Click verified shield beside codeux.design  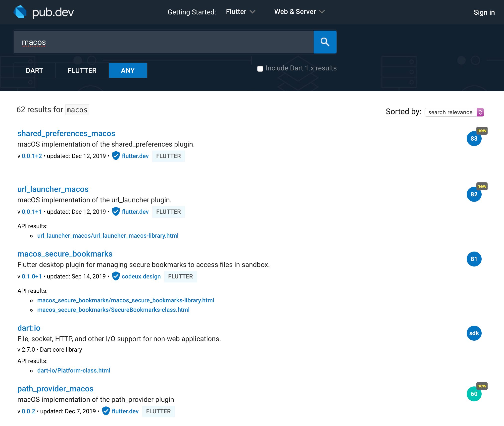coord(116,276)
